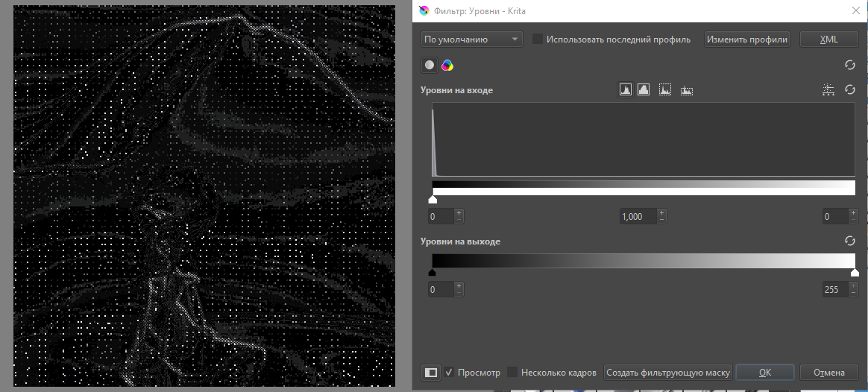This screenshot has height=392, width=868.
Task: Uncheck the Просмотр preview checkbox
Action: click(x=449, y=373)
